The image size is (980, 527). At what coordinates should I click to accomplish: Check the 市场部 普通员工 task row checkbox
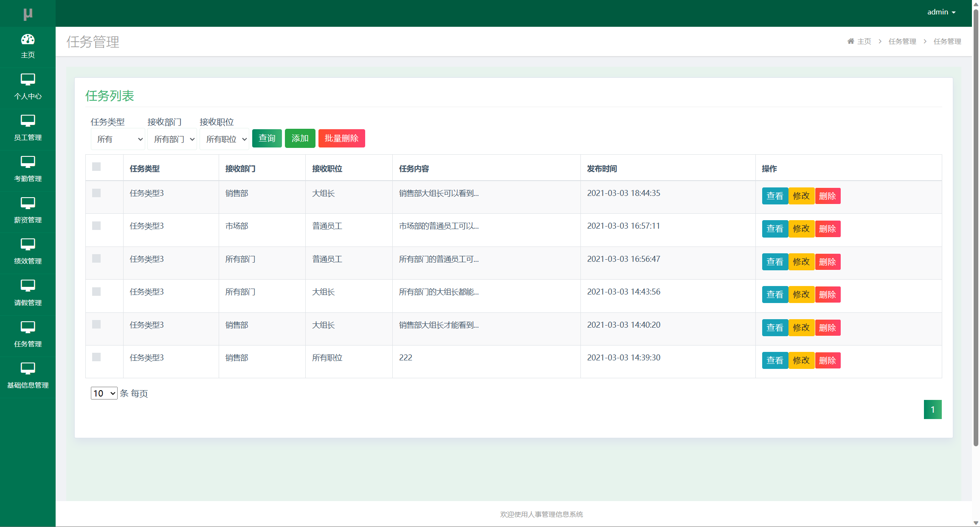(96, 226)
